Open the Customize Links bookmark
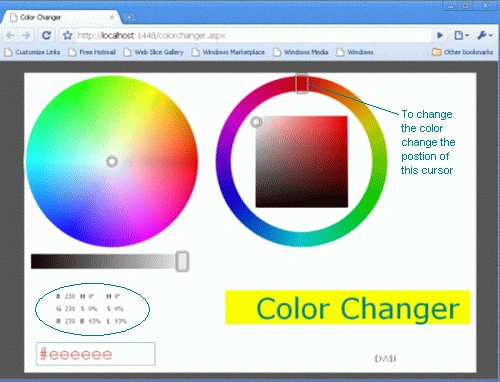 tap(32, 52)
